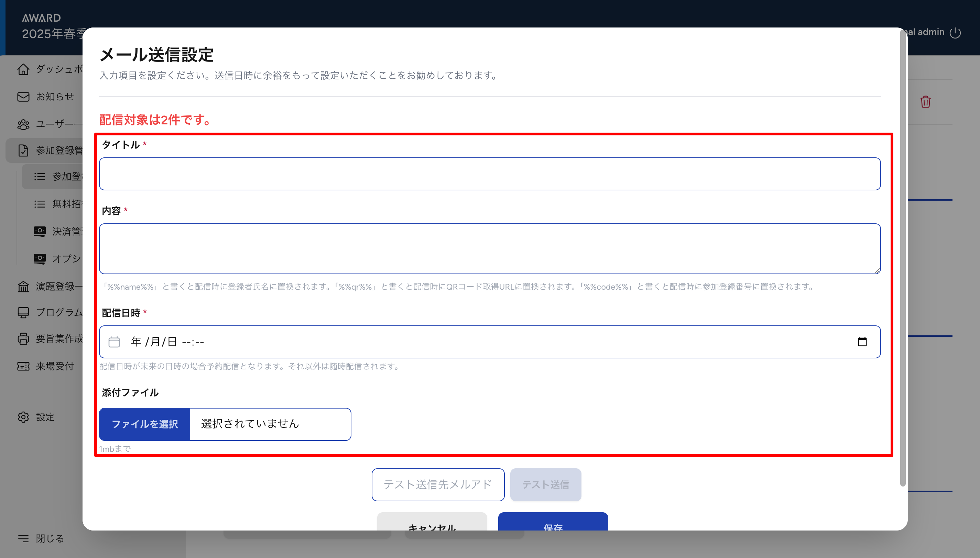Click the テスト送信先メルアド input field
Image resolution: width=980 pixels, height=558 pixels.
click(438, 484)
